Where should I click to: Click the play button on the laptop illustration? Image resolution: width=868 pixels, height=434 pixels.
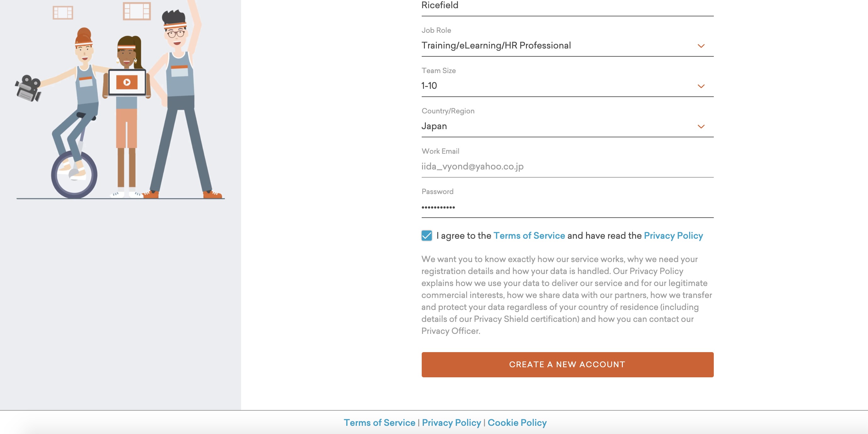point(127,82)
